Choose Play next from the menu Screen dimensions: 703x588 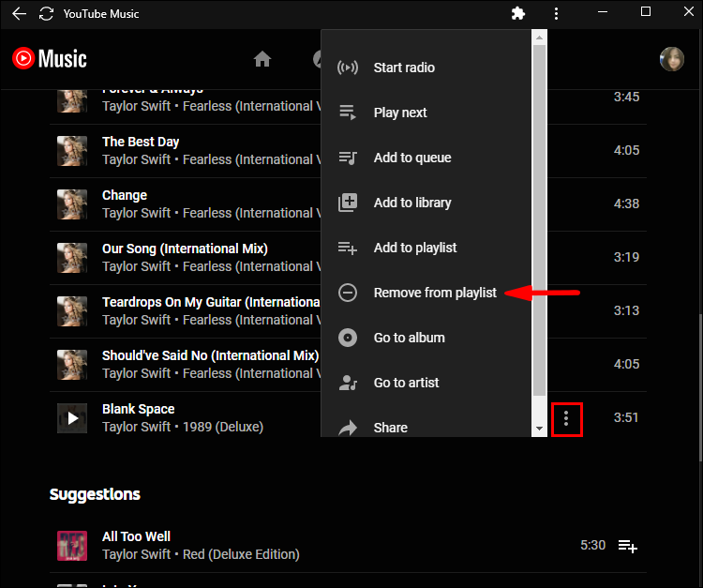click(x=426, y=113)
